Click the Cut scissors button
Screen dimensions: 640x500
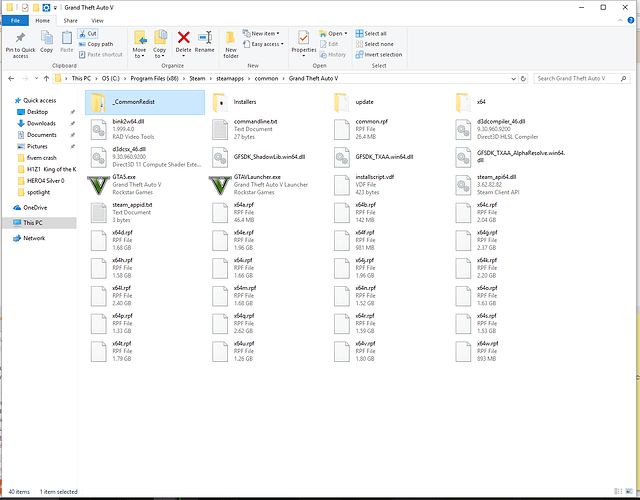[88, 33]
